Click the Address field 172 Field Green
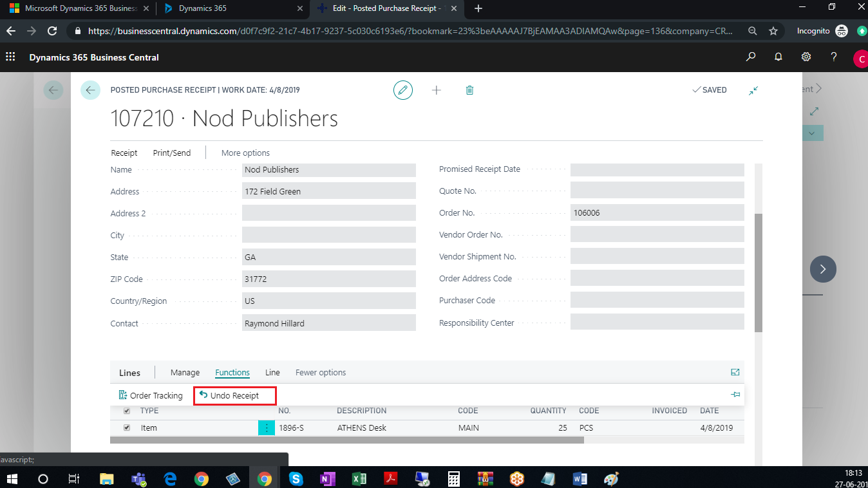Screen dimensions: 868x488 (x=329, y=191)
